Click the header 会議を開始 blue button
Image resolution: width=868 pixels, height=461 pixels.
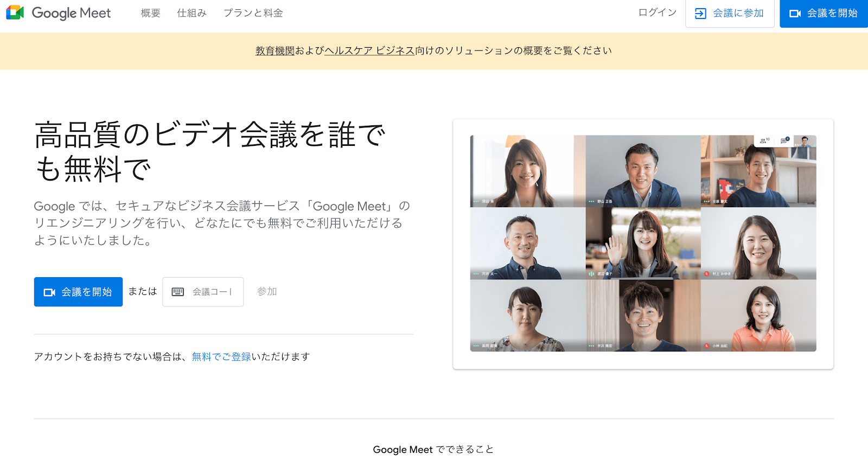[x=824, y=13]
